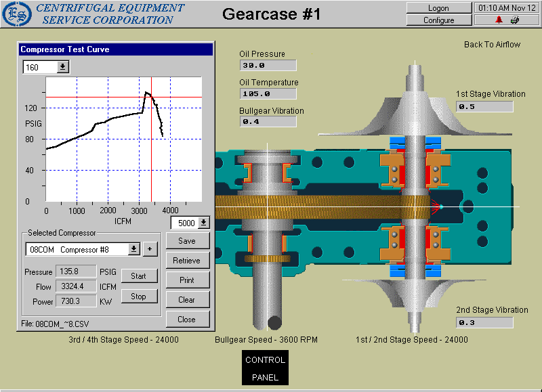Expand the Selected Compressor dropdown arrow
The image size is (542, 392).
coord(133,249)
